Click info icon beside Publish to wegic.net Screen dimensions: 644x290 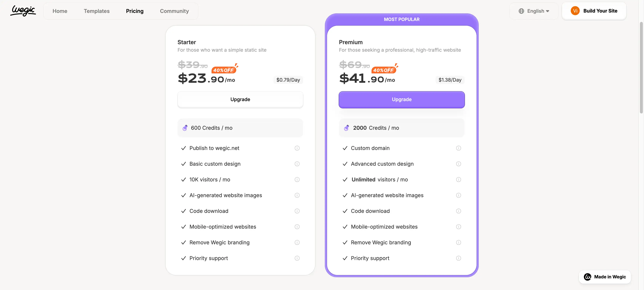pyautogui.click(x=297, y=148)
